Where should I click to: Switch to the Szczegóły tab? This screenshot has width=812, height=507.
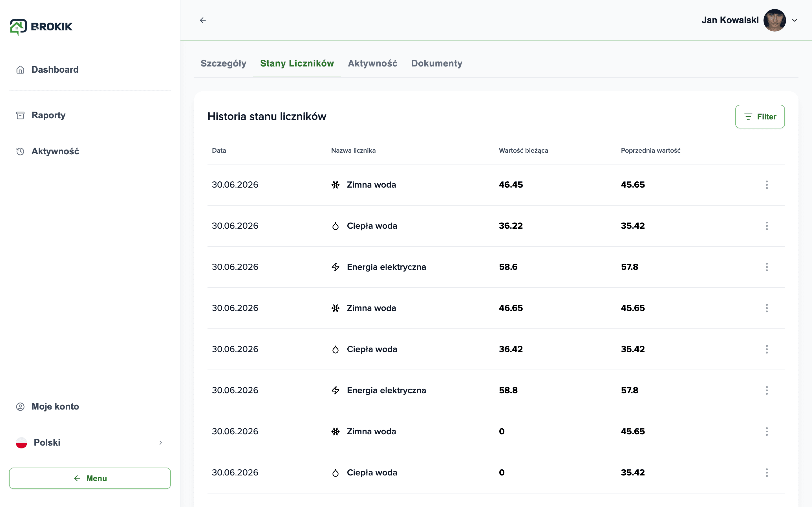point(224,63)
